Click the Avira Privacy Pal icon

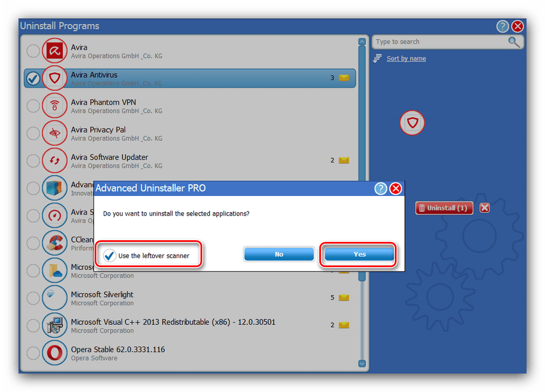[x=54, y=133]
